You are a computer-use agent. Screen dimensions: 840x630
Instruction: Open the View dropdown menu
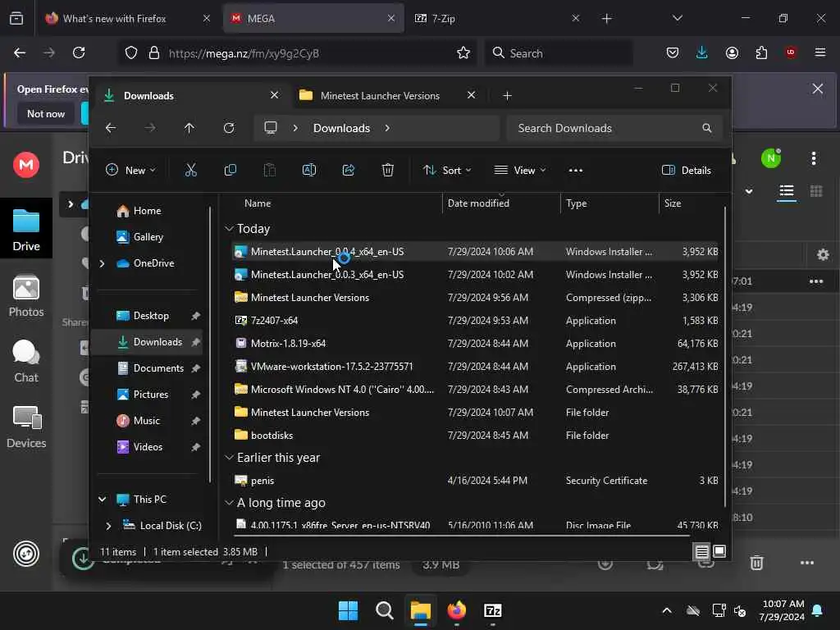point(519,171)
